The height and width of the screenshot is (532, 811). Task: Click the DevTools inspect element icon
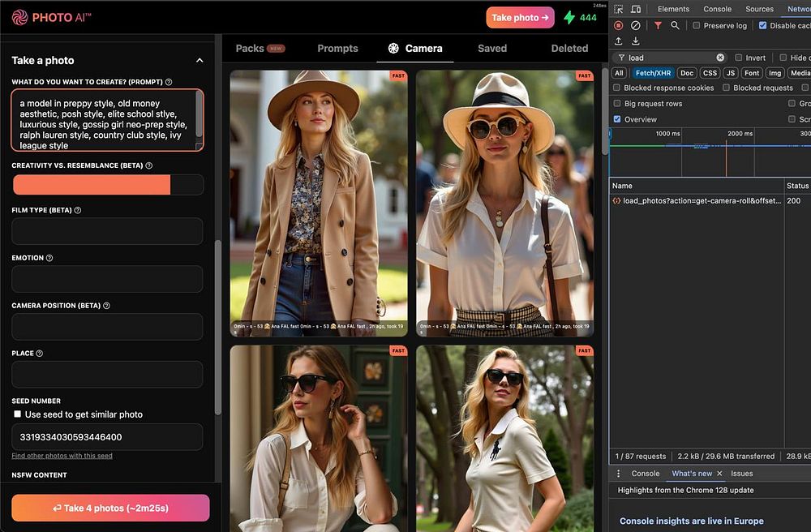[619, 9]
